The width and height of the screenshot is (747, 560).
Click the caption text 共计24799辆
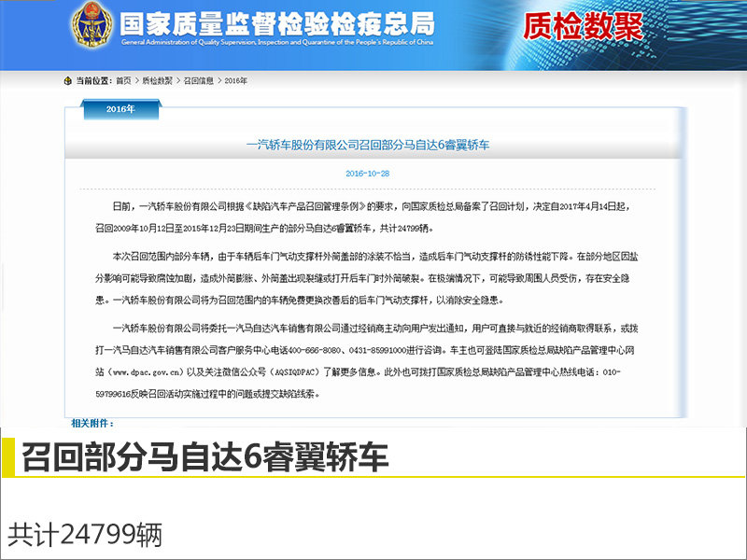[x=85, y=534]
